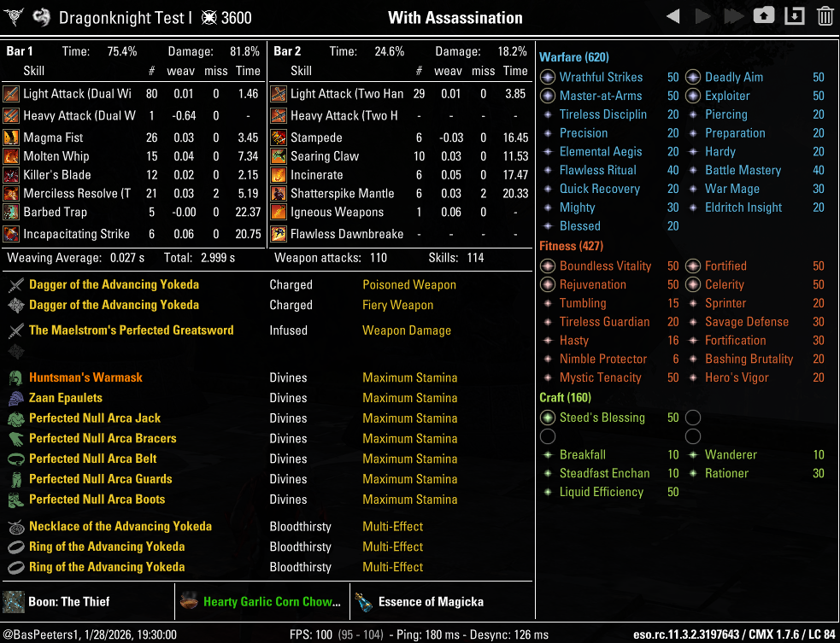This screenshot has width=840, height=643.
Task: Click the Wrathful Strikes slotted star
Action: pos(548,77)
